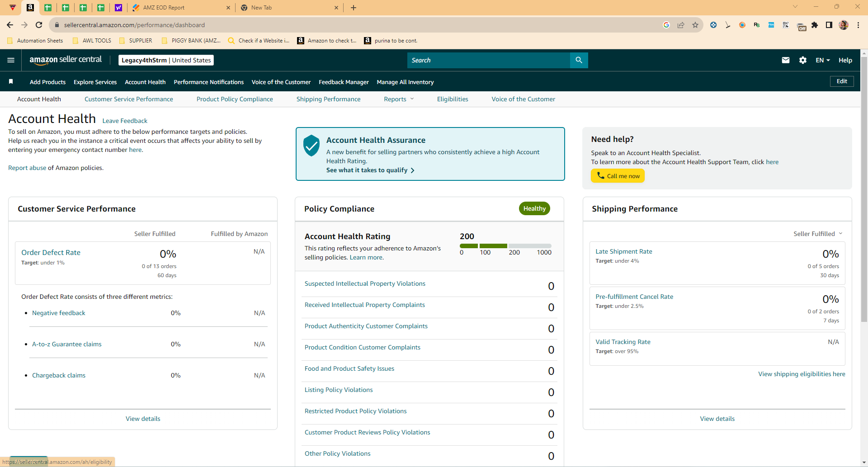This screenshot has height=467, width=868.
Task: Open the Legacy4thStrm United States account switcher
Action: [166, 60]
